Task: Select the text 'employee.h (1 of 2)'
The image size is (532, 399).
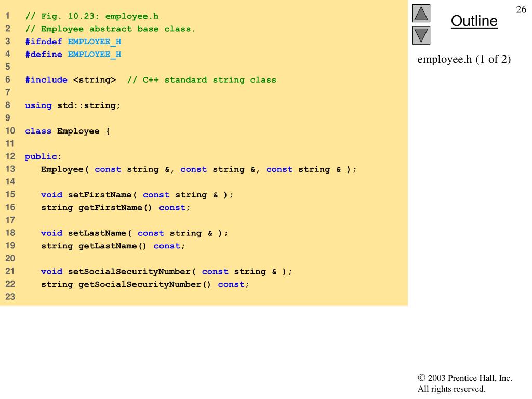Action: click(464, 59)
